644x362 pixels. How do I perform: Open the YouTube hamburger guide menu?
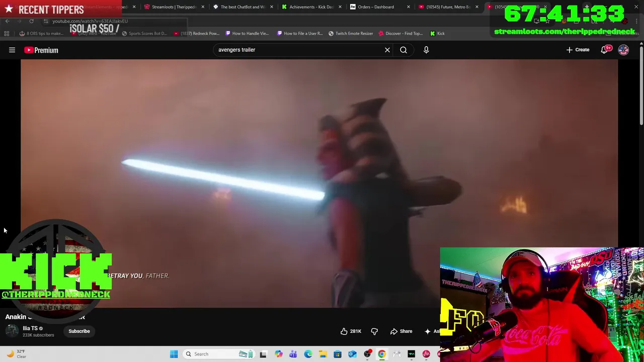[12, 50]
